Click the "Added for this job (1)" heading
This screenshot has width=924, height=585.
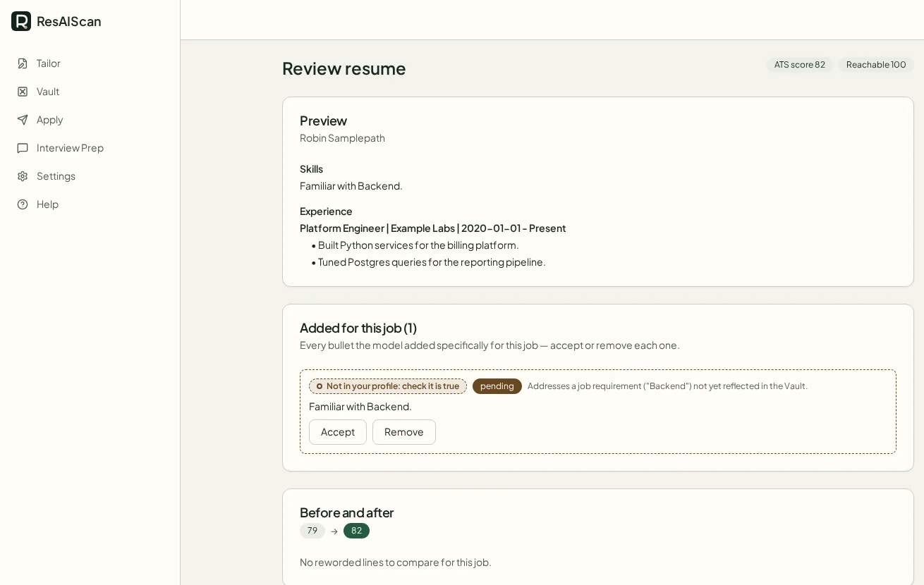(x=358, y=328)
